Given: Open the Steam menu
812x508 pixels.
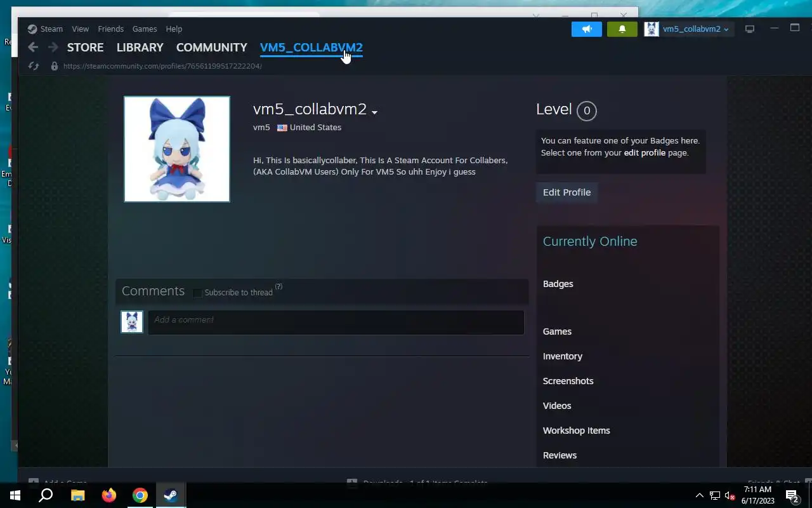Looking at the screenshot, I should coord(51,29).
